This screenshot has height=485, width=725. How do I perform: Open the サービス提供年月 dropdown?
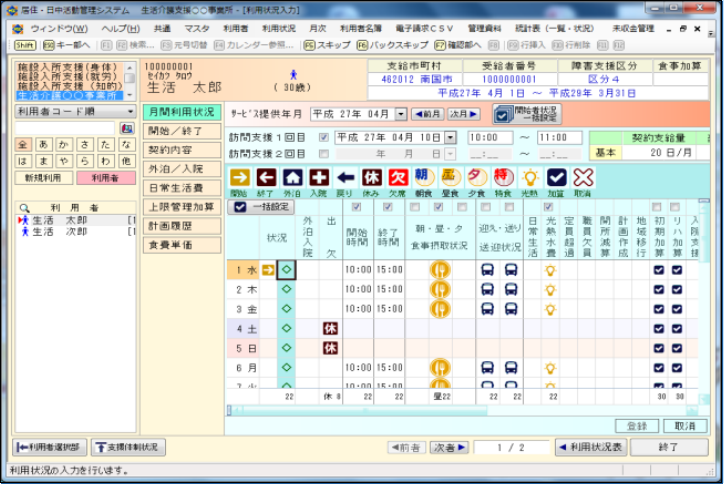(401, 114)
